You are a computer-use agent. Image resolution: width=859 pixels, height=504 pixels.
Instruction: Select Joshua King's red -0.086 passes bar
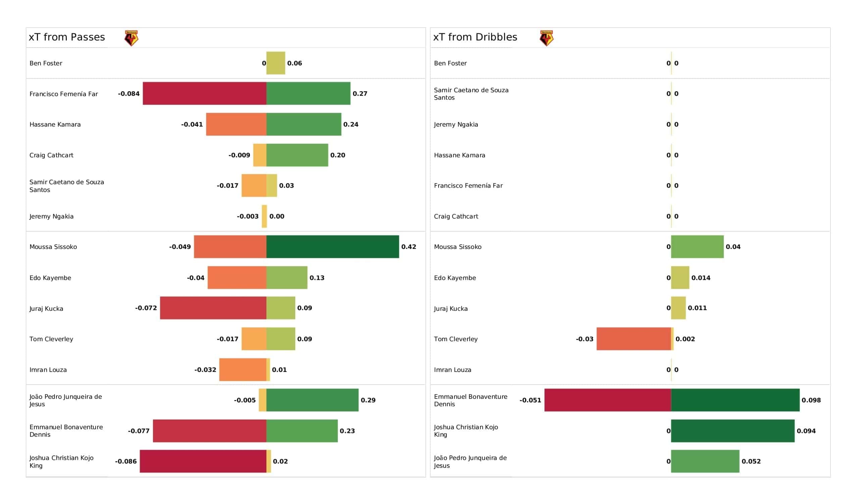coord(203,461)
